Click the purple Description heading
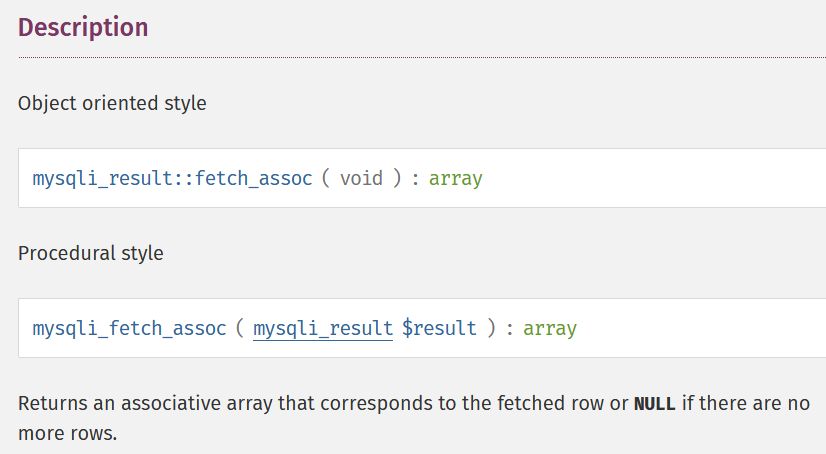Viewport: 826px width, 454px height. [83, 27]
